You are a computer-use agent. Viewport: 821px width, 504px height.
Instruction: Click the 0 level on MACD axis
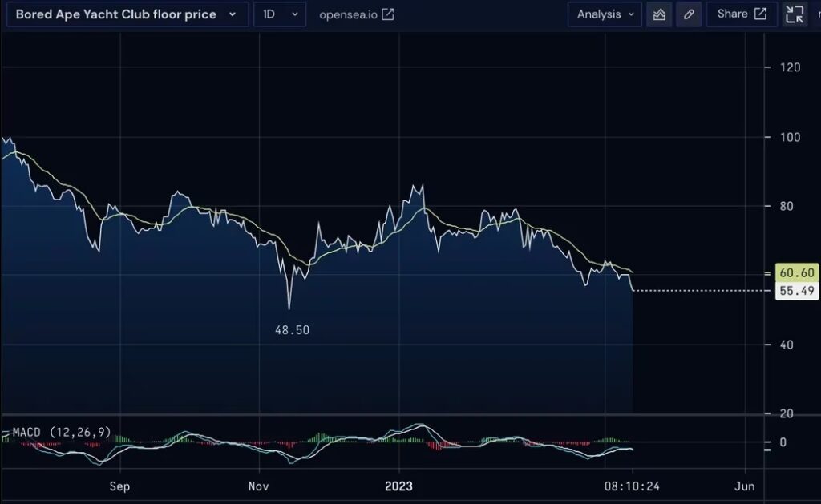click(783, 442)
